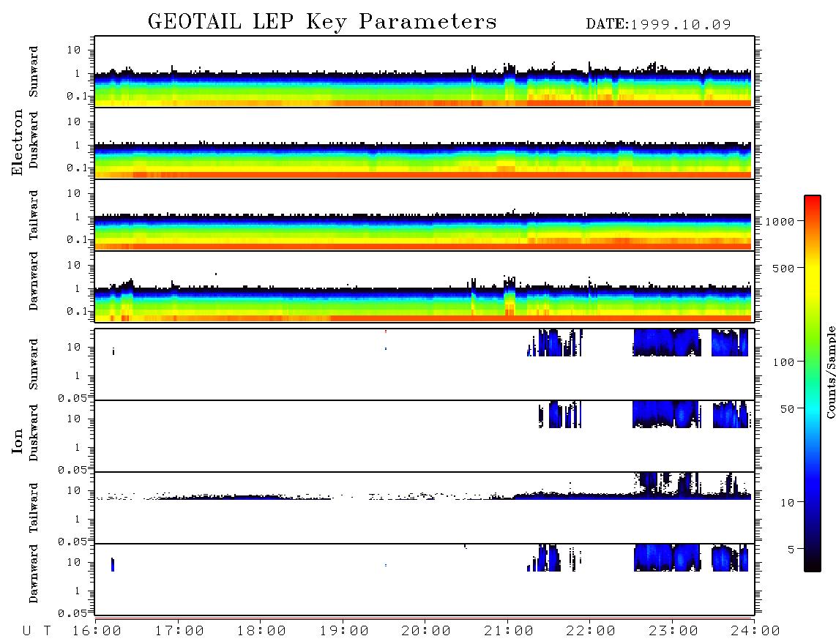Click the "U T" time axis label
The height and width of the screenshot is (644, 836).
click(37, 632)
